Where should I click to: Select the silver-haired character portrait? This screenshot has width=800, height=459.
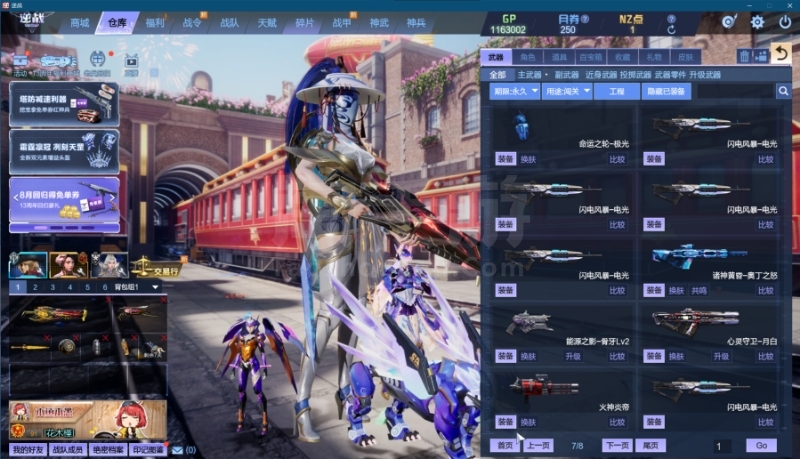109,265
